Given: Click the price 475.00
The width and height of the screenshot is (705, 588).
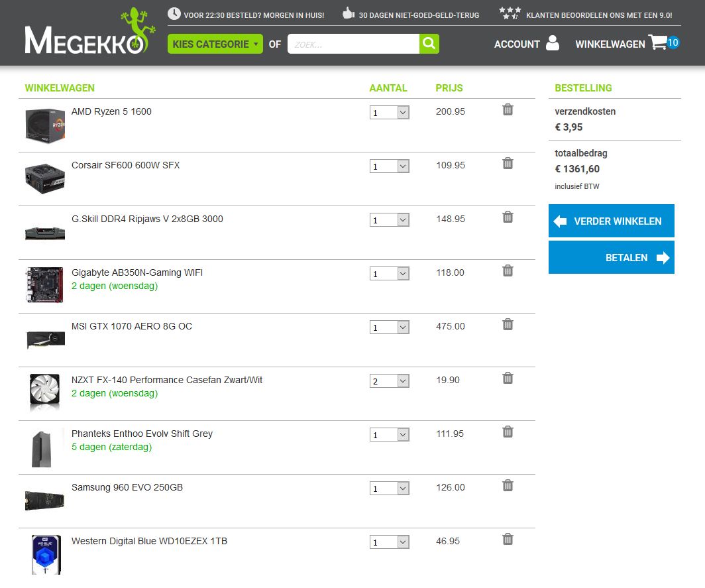Looking at the screenshot, I should [x=450, y=326].
